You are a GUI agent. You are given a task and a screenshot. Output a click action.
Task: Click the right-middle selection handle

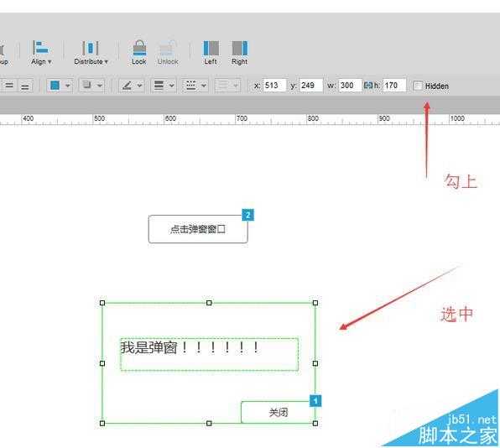(315, 363)
